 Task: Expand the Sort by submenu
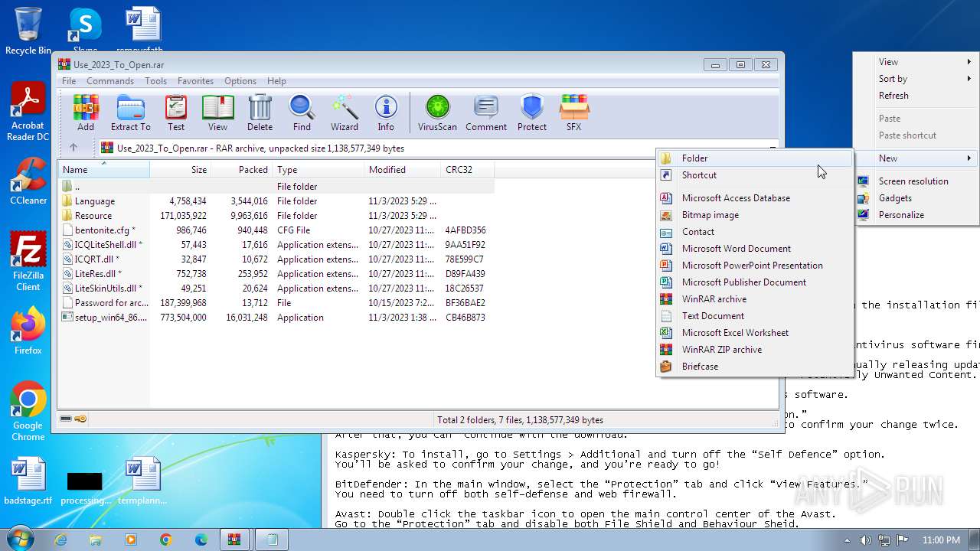pyautogui.click(x=916, y=79)
